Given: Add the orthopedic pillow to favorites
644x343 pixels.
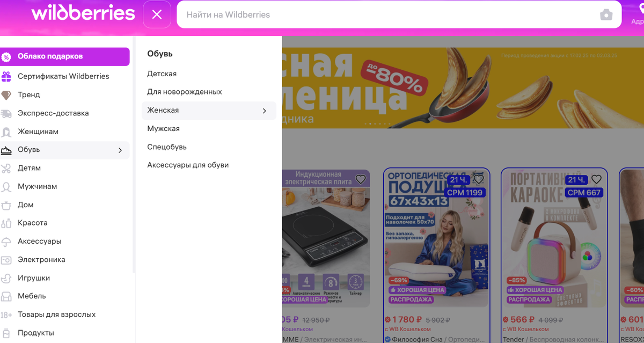Looking at the screenshot, I should (x=478, y=179).
